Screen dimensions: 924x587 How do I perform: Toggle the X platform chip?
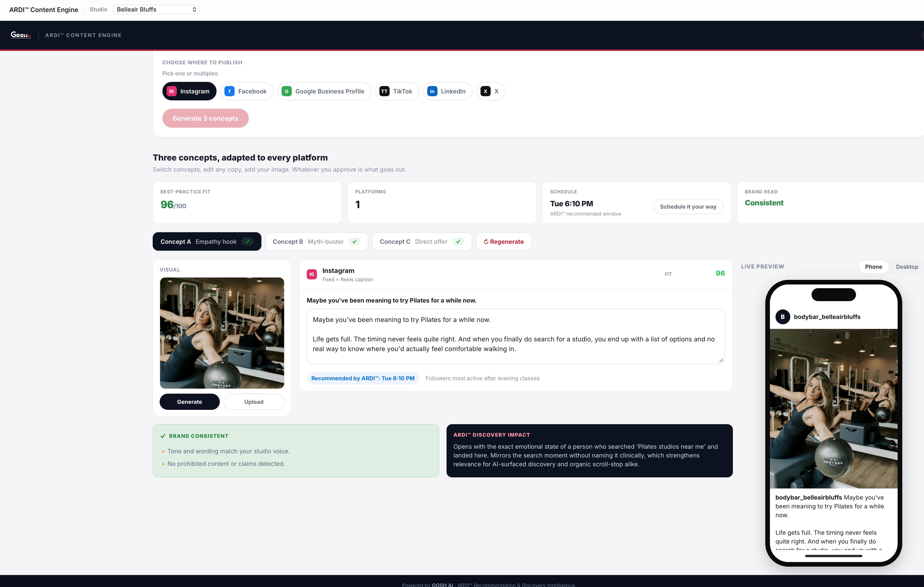pyautogui.click(x=490, y=91)
